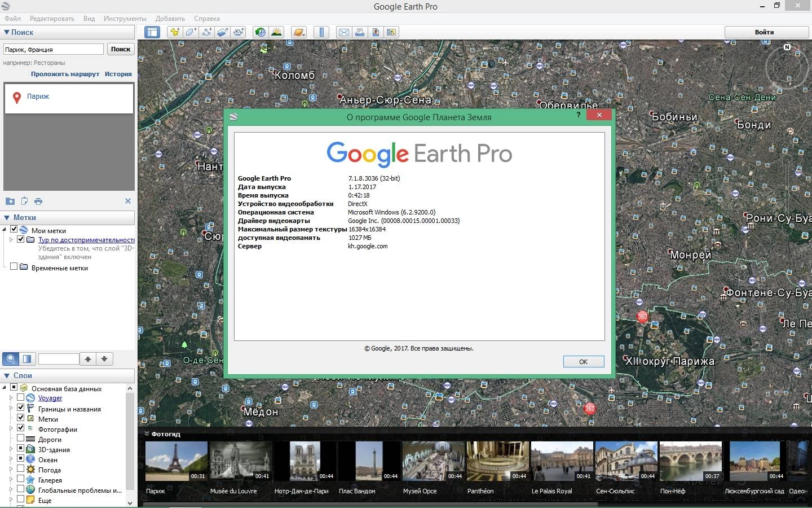Click the search field containing Париж, Франция
812x508 pixels.
click(x=54, y=50)
